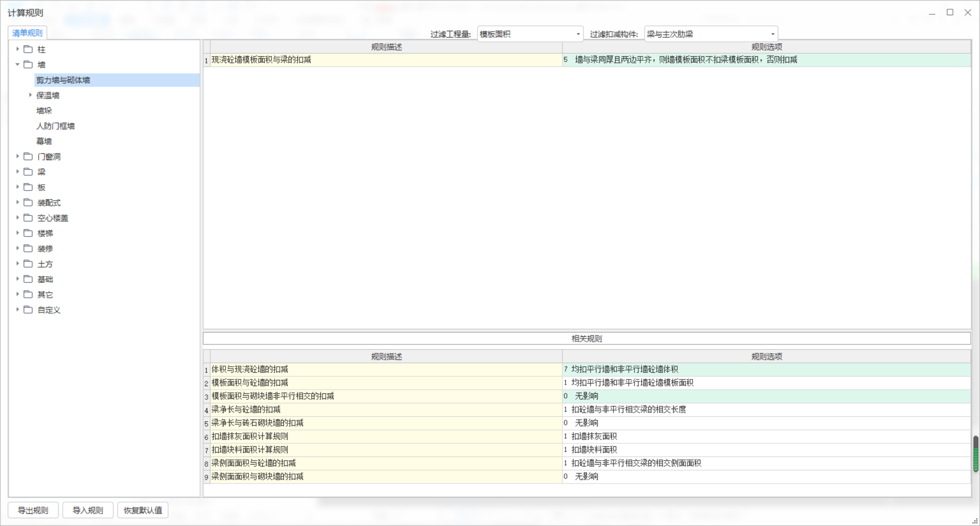Click lower table 规则描述 column header
This screenshot has height=526, width=980.
[386, 356]
